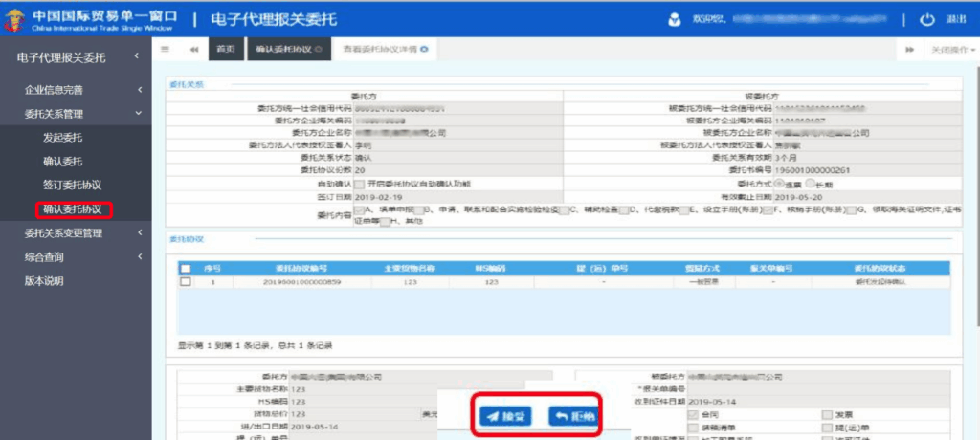Click the 签订日期 field 2019-02-19
Viewport: 980px width, 440px height.
[458, 197]
